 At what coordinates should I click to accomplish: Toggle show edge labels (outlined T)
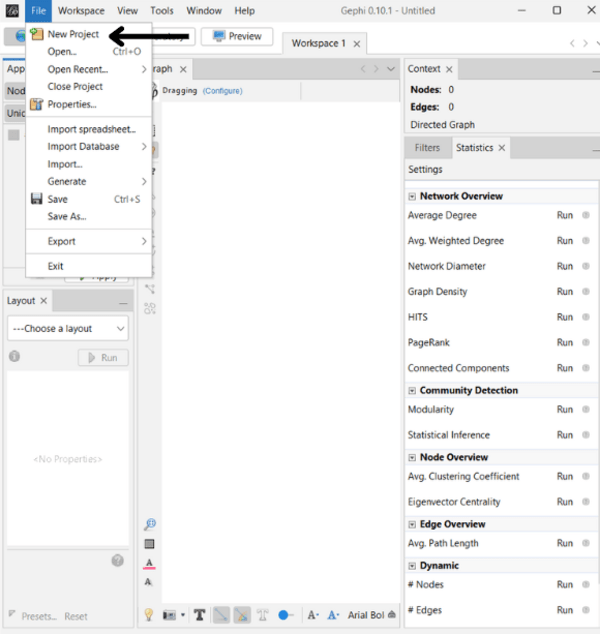click(263, 615)
